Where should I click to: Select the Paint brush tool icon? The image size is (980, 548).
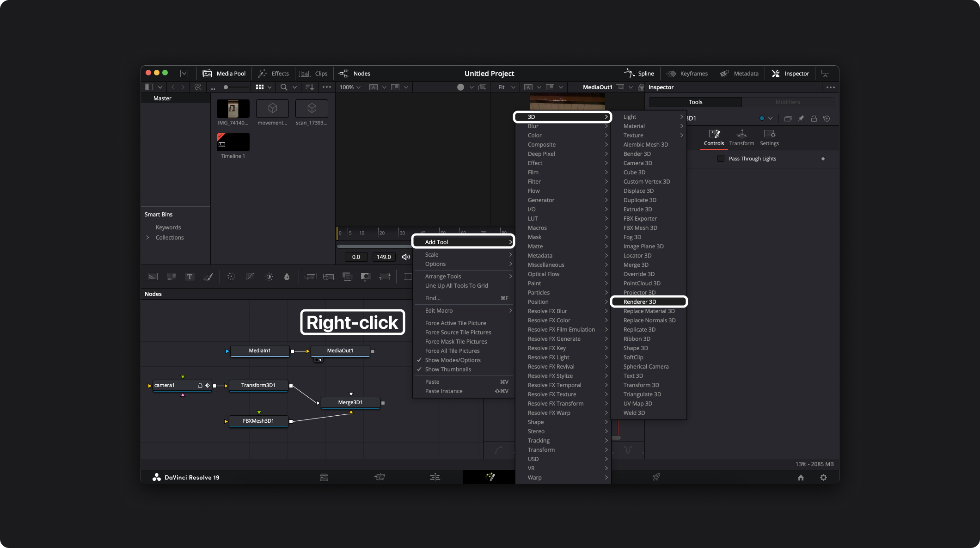point(208,277)
